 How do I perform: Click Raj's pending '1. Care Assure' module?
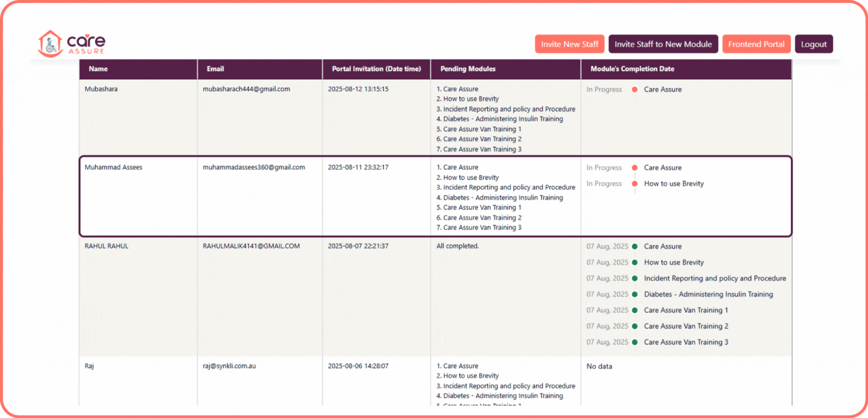point(457,366)
